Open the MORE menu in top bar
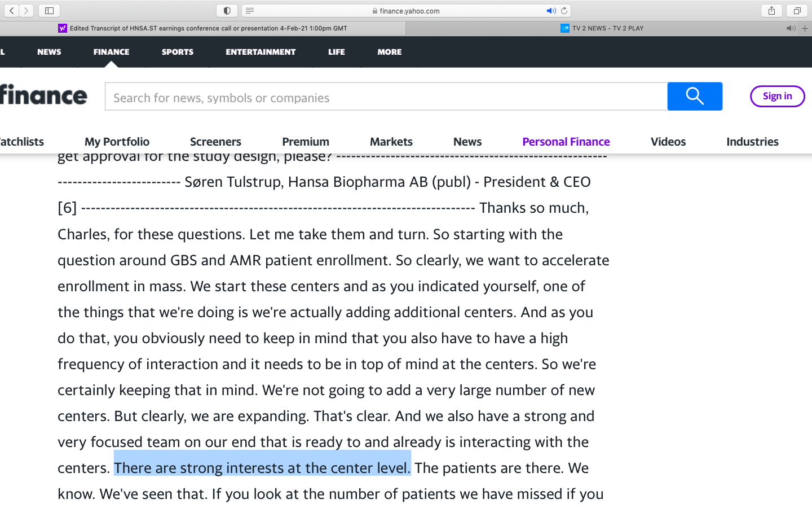The width and height of the screenshot is (812, 508). click(390, 52)
